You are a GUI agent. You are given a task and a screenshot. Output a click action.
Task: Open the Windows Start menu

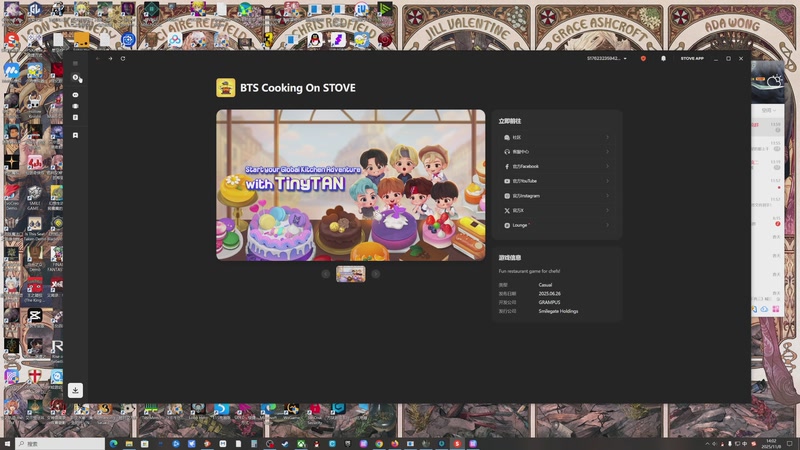coord(7,444)
